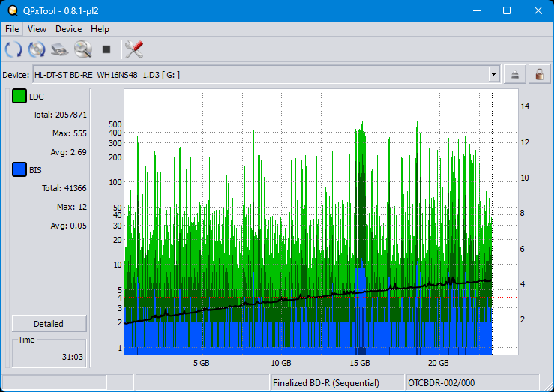Select the HL-DT-ST BD-RE device combo box

coord(266,74)
